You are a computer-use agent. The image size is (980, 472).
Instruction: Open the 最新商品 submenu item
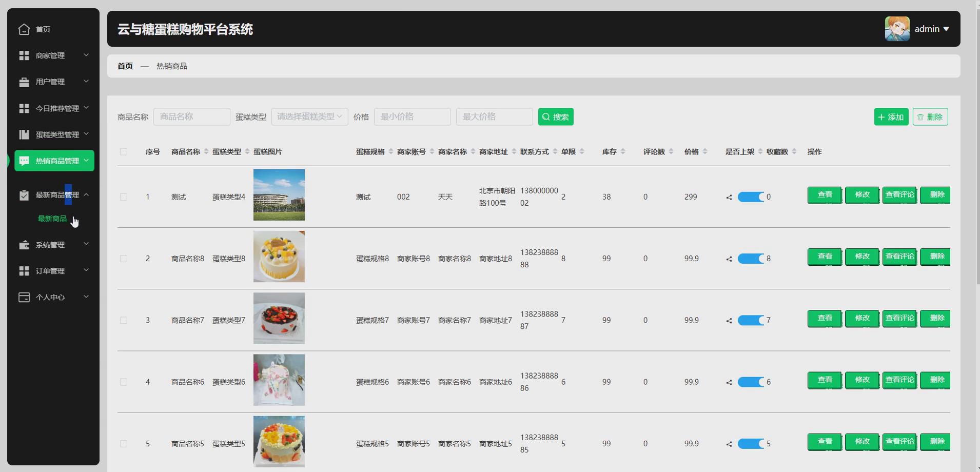pos(52,219)
